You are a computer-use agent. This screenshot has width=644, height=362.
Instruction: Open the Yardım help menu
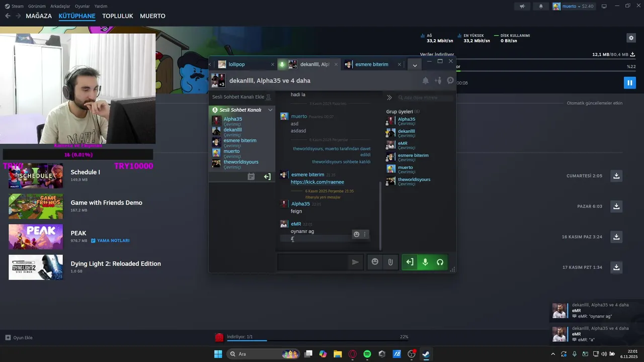101,6
